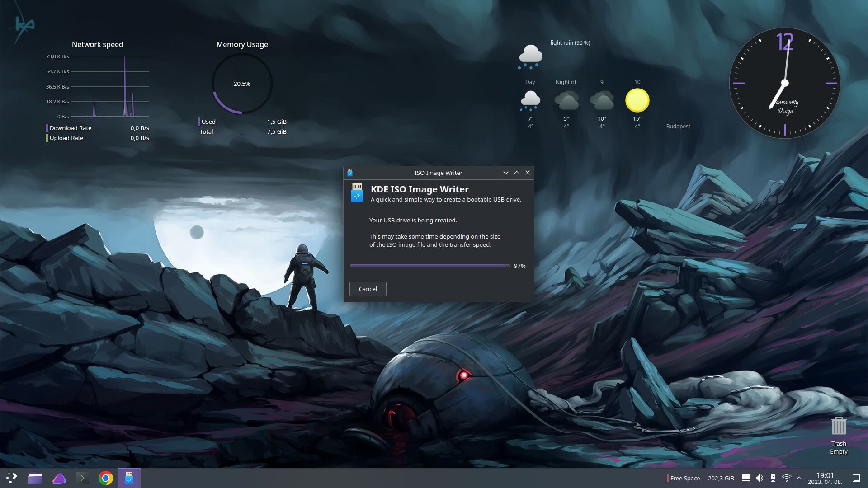Click the Budapest location label
Screen dimensions: 868x488
(678, 127)
